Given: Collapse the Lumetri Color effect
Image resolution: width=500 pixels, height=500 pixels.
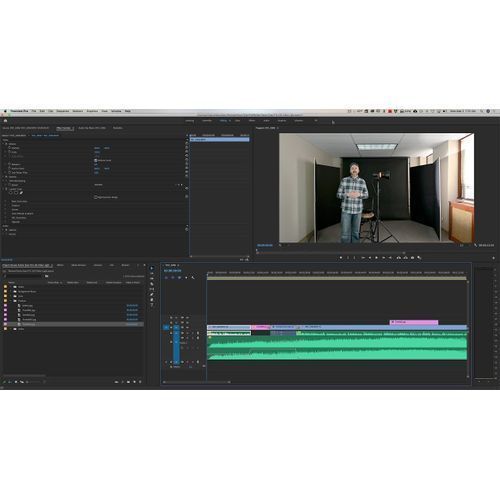Looking at the screenshot, I should tap(4, 189).
